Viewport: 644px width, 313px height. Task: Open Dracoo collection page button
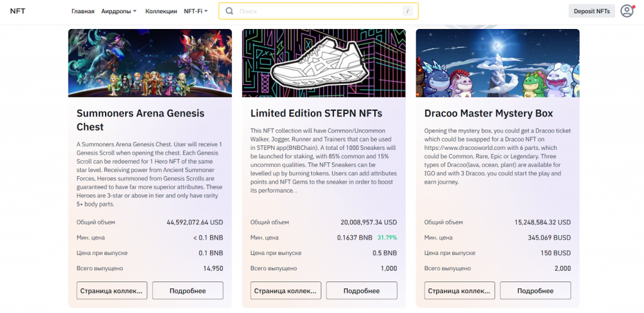pyautogui.click(x=460, y=290)
